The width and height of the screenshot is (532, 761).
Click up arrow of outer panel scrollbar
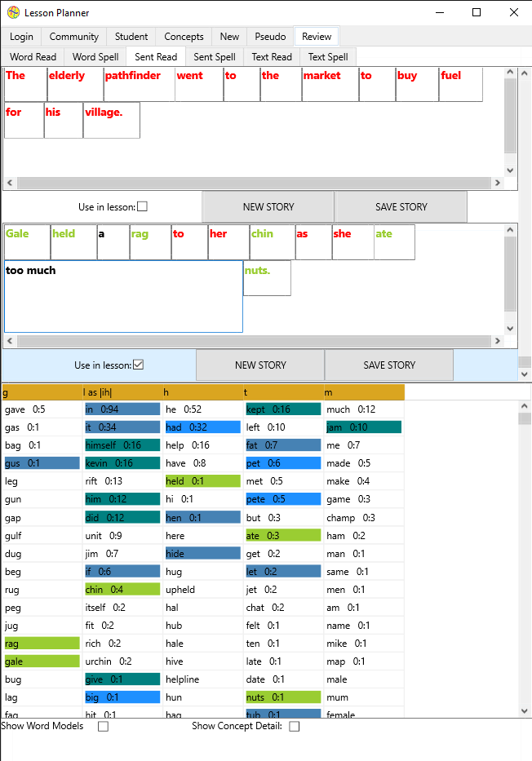524,73
